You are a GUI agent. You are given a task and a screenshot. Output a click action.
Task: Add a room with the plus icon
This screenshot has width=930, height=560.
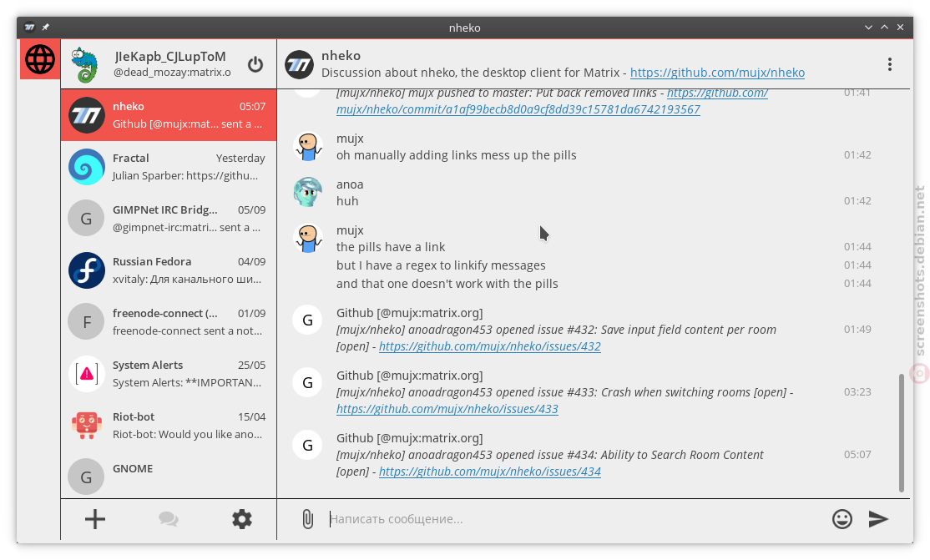point(95,519)
